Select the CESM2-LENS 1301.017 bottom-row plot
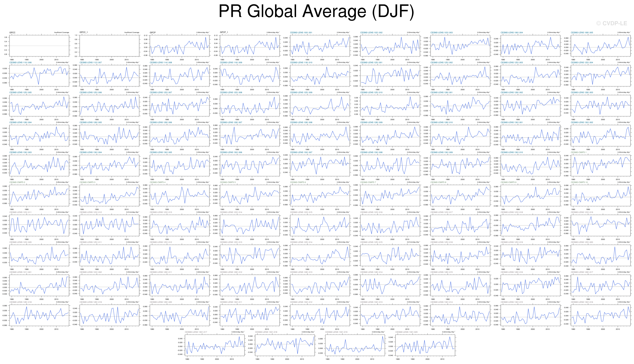 215,345
